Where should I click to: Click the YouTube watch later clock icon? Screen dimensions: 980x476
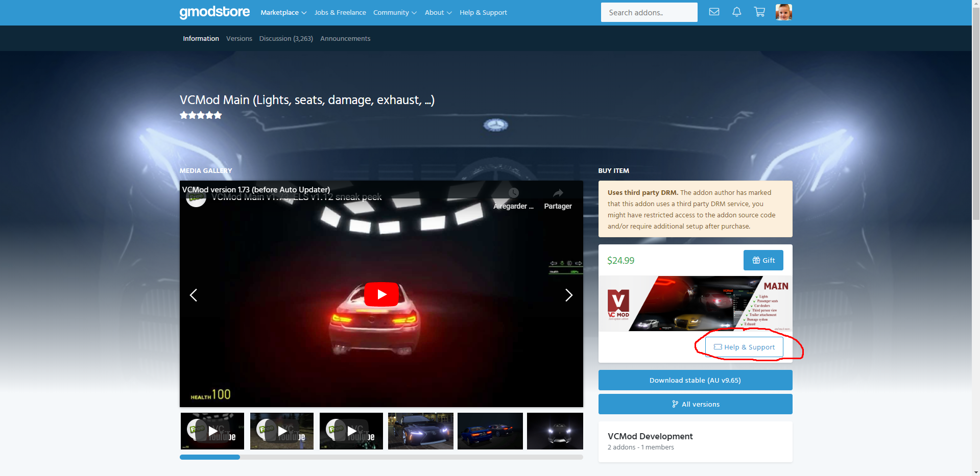513,193
